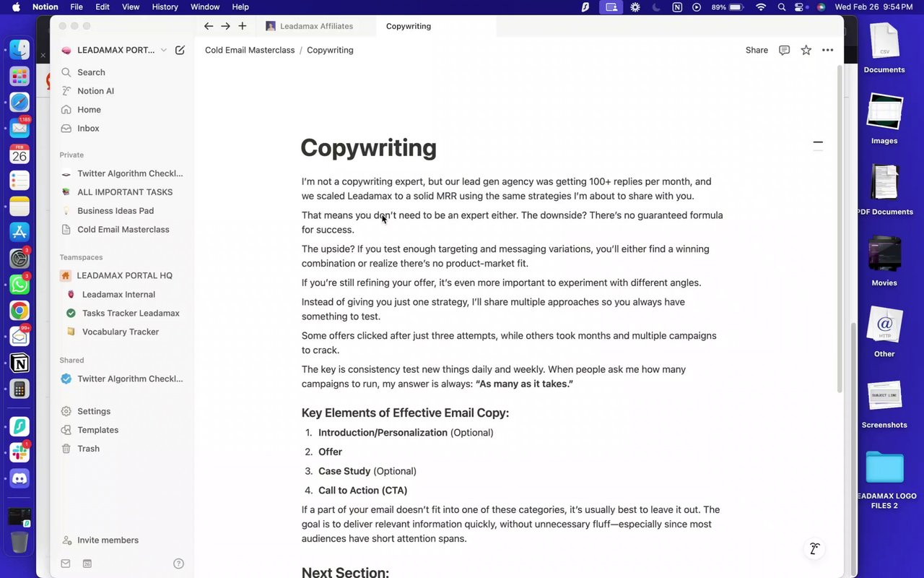Open LEADAMAX PORTAL HQ teamspace
The image size is (924, 578).
[124, 275]
